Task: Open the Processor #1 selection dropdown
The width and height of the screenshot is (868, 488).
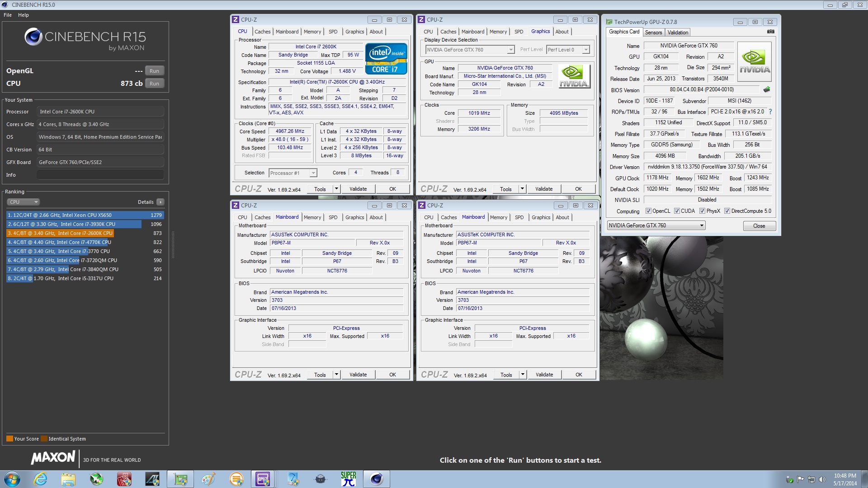Action: pos(293,173)
